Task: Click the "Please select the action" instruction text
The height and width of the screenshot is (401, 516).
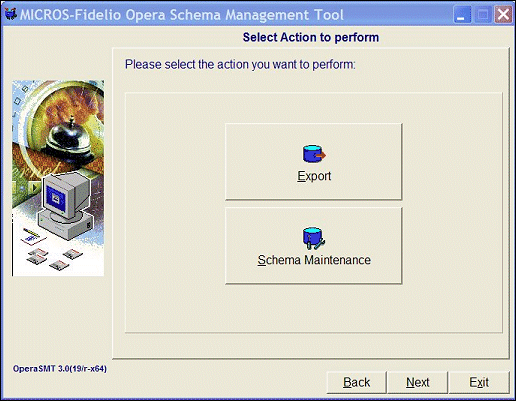Action: click(x=240, y=64)
